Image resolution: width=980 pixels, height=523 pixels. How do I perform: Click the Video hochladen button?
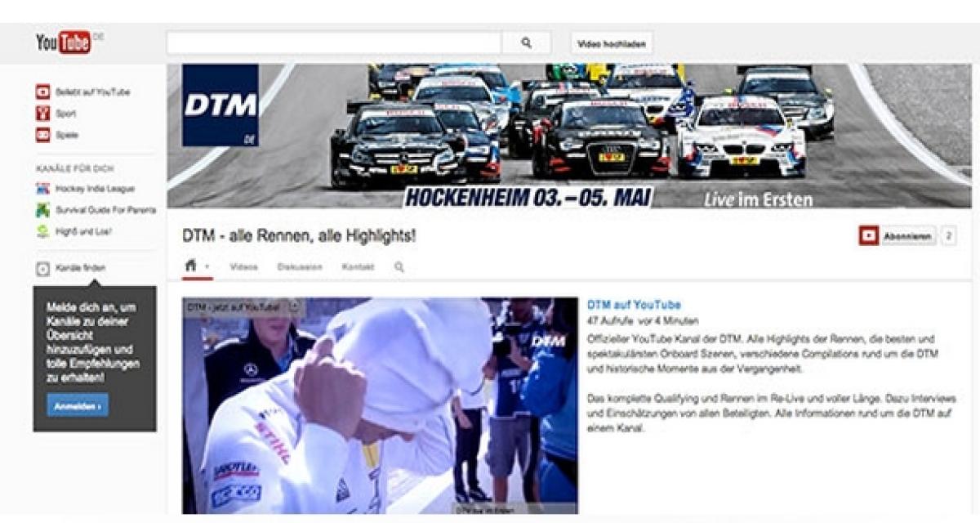(x=611, y=43)
